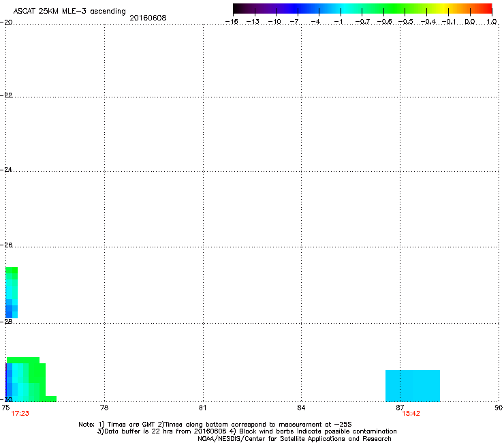
Task: Click the note line "3)Data buffer is 22 hrs"
Action: [x=247, y=431]
